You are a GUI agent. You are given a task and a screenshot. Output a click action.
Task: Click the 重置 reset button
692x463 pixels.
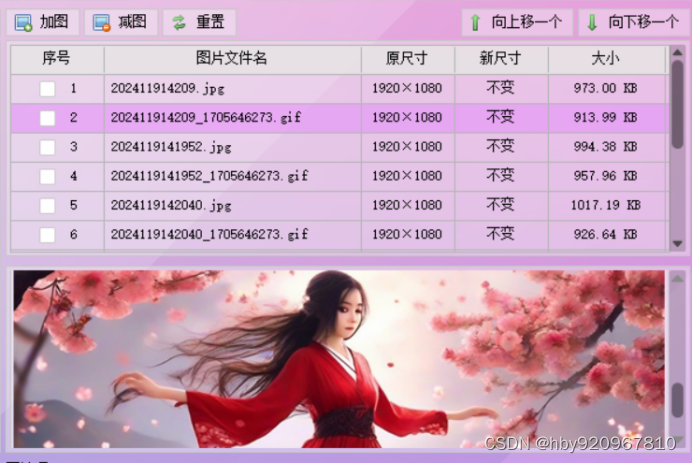[x=199, y=22]
